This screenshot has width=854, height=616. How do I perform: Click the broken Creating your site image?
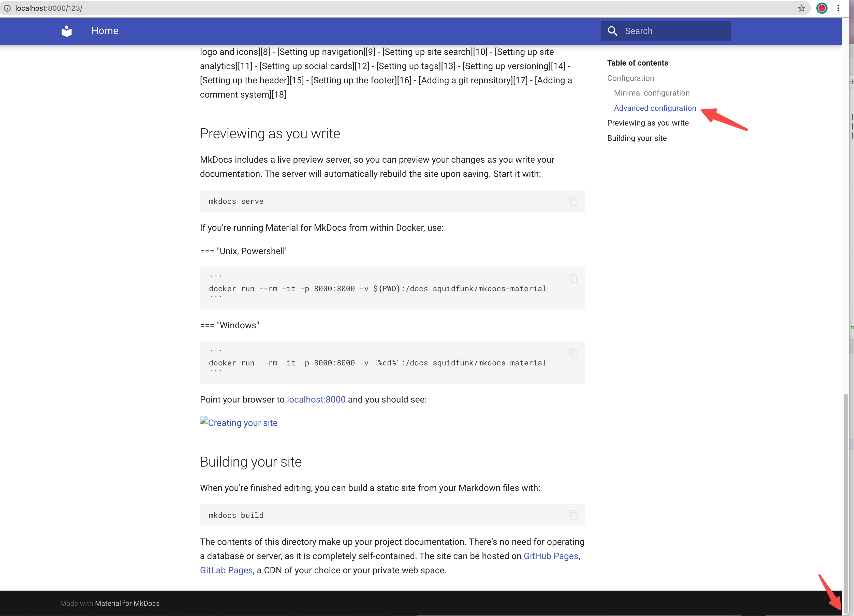pyautogui.click(x=239, y=422)
